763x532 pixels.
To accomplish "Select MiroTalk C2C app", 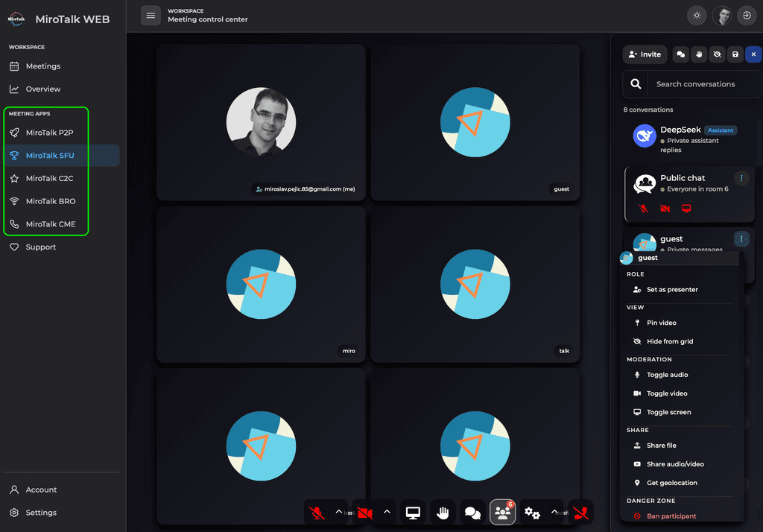I will [61, 178].
